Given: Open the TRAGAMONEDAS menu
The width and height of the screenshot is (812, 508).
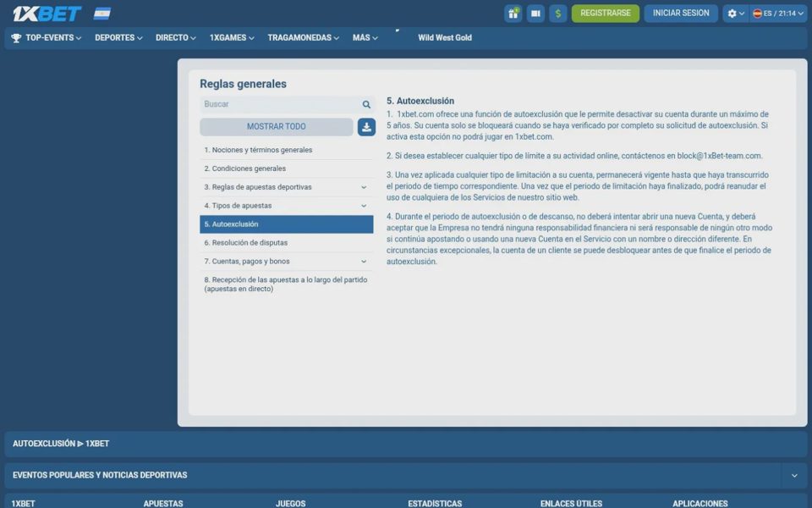Looking at the screenshot, I should pos(303,38).
